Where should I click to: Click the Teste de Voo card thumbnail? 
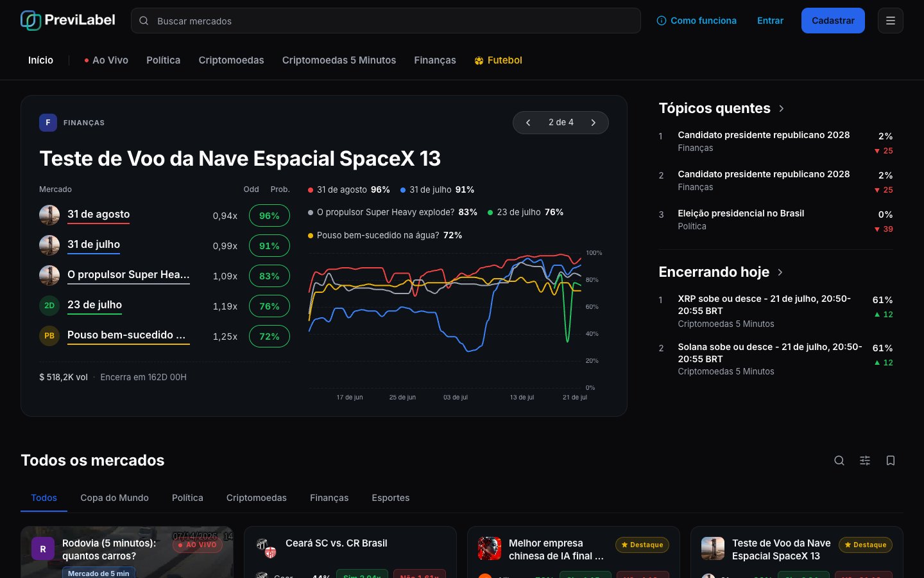(713, 548)
